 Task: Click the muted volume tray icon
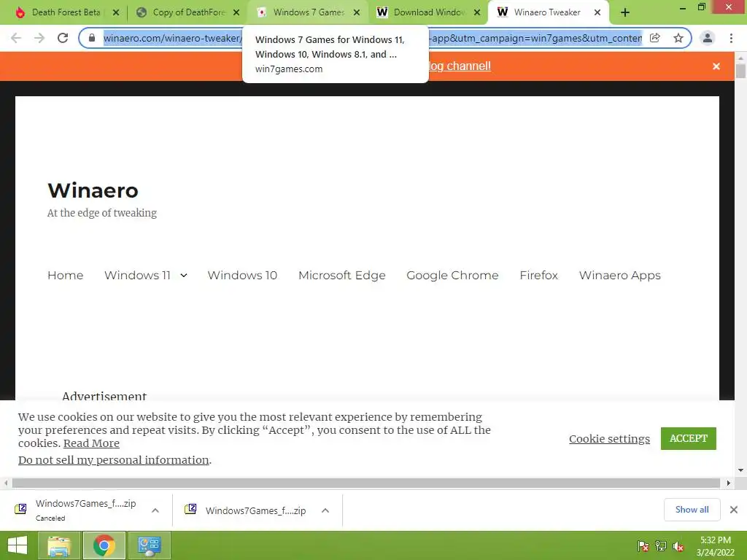pyautogui.click(x=678, y=545)
